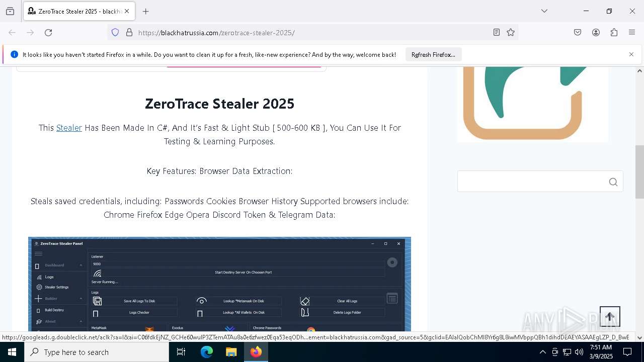The width and height of the screenshot is (644, 362).
Task: Open the notification center icon
Action: pyautogui.click(x=627, y=352)
